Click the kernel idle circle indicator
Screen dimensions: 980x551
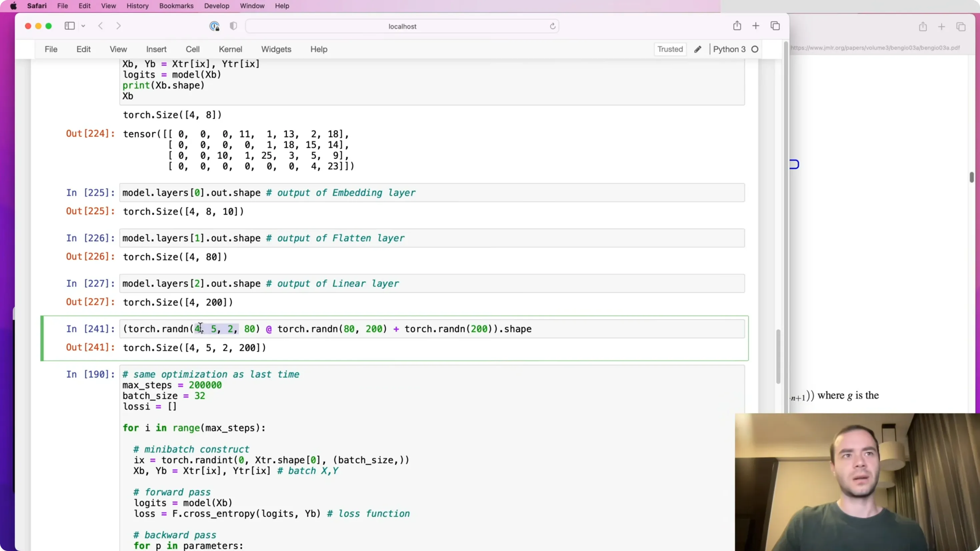coord(755,49)
